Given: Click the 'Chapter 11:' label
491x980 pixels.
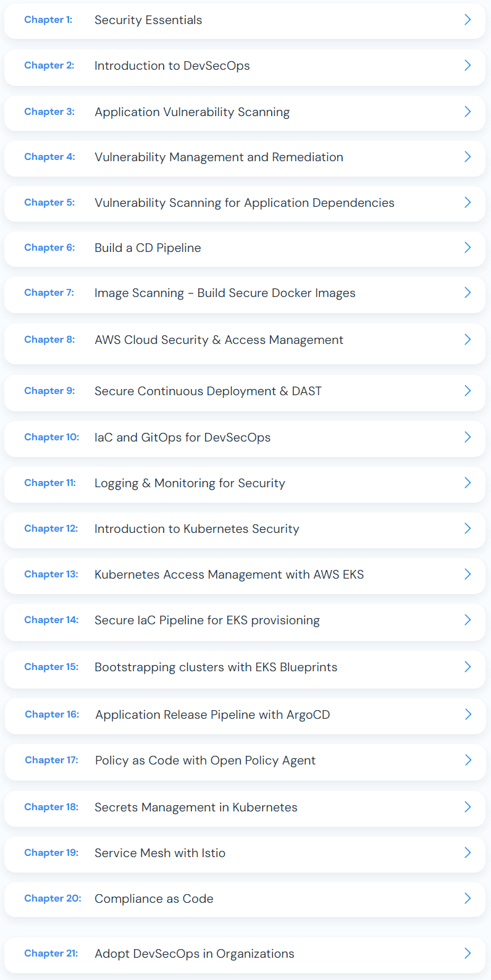Looking at the screenshot, I should click(x=50, y=483).
